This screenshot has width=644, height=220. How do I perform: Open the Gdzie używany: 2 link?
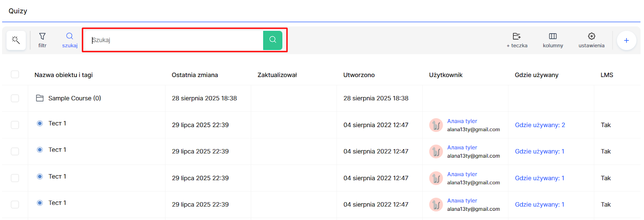point(540,125)
